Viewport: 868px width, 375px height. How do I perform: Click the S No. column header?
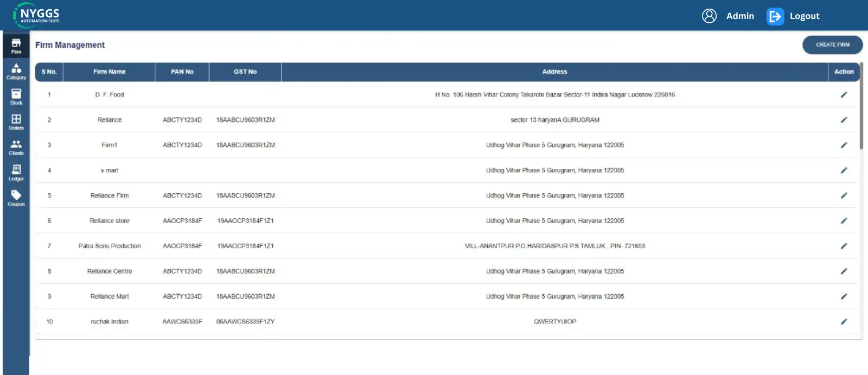tap(49, 72)
